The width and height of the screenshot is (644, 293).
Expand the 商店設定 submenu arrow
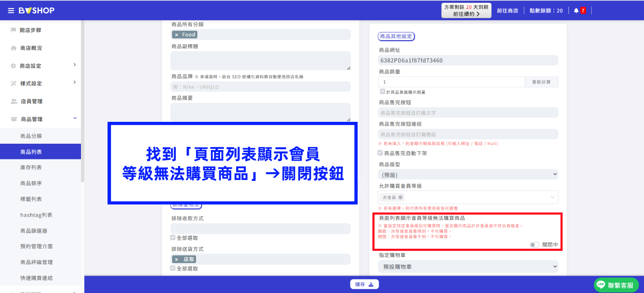75,65
